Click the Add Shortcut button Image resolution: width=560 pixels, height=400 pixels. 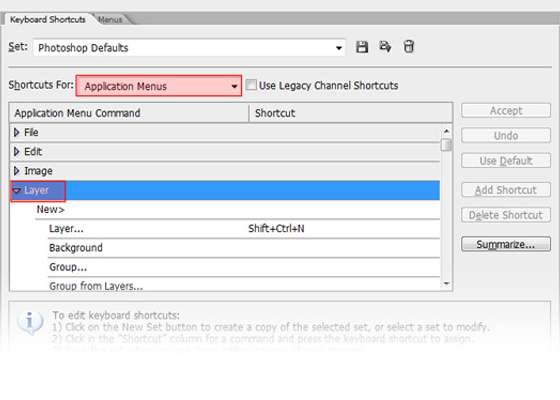(506, 190)
